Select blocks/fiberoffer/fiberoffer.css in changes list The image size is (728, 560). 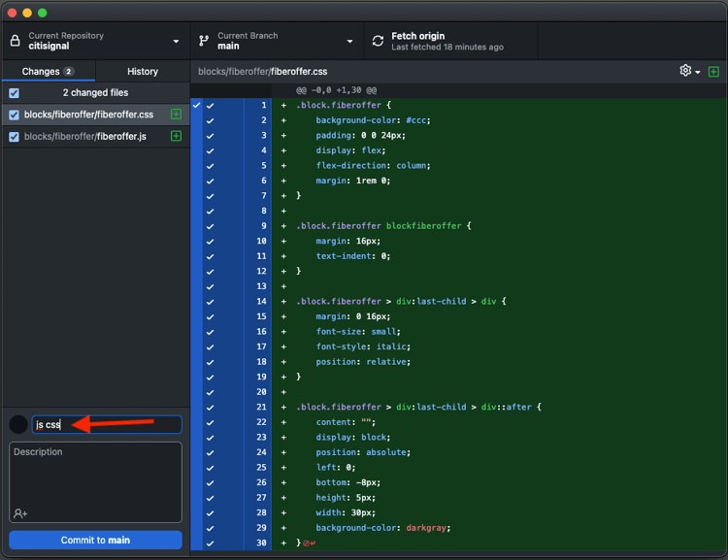tap(96, 115)
